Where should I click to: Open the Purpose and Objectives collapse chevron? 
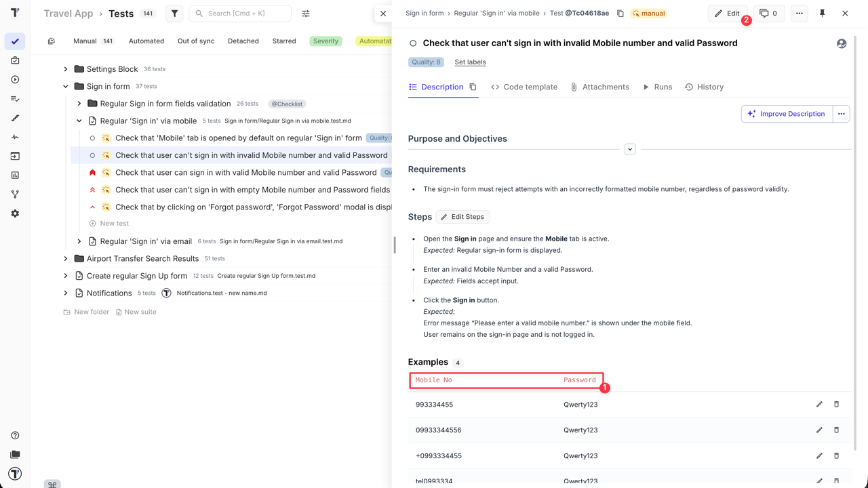(630, 148)
